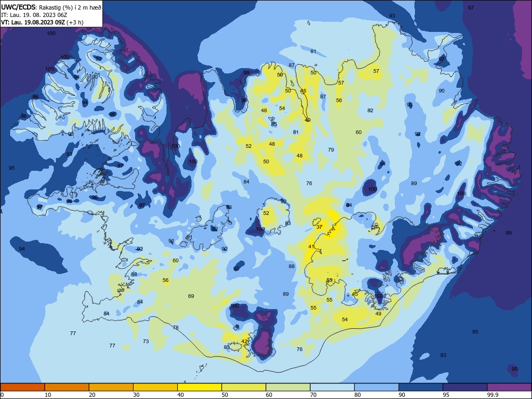
Task: Click the bright yellow 40–50 legend swatch
Action: (x=199, y=387)
